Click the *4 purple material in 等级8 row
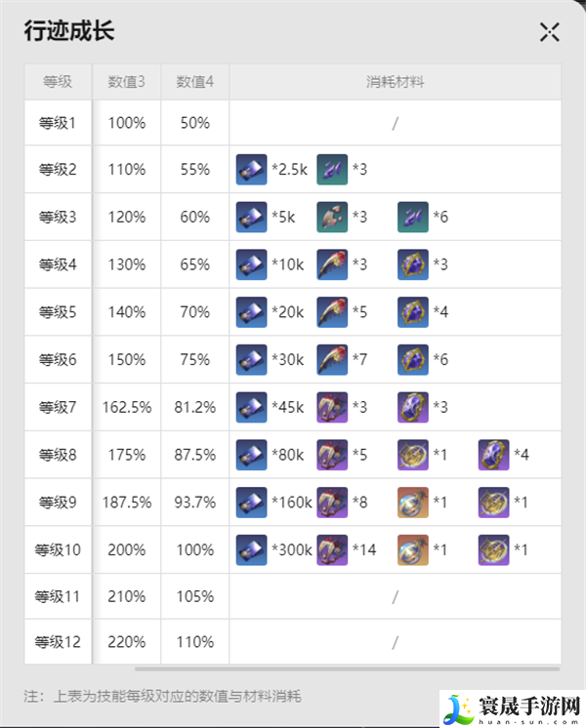 pos(493,455)
